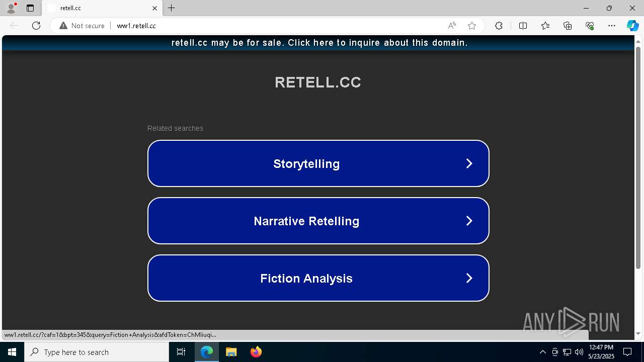Open a new tab with plus button
Image resolution: width=644 pixels, height=362 pixels.
click(x=172, y=8)
